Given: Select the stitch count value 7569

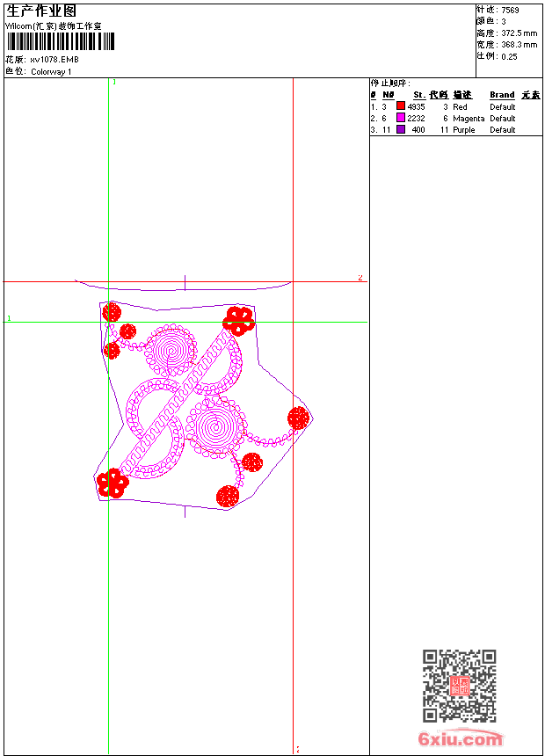Looking at the screenshot, I should [510, 11].
